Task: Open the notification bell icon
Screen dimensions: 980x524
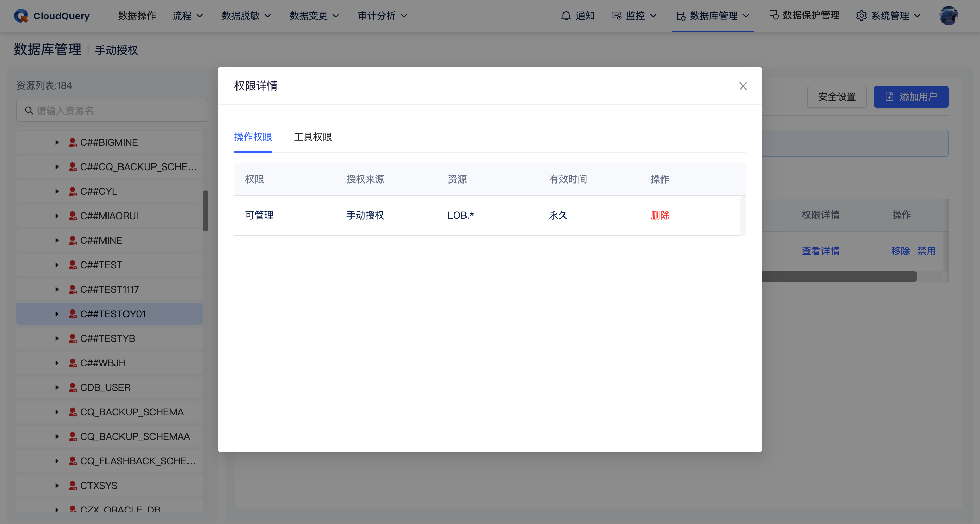Action: pos(566,16)
